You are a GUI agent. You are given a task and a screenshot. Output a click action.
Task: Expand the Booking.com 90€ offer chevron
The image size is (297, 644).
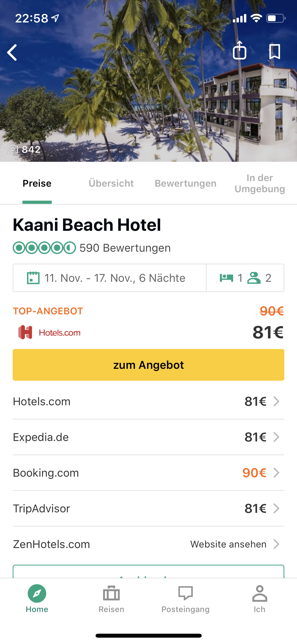point(276,473)
